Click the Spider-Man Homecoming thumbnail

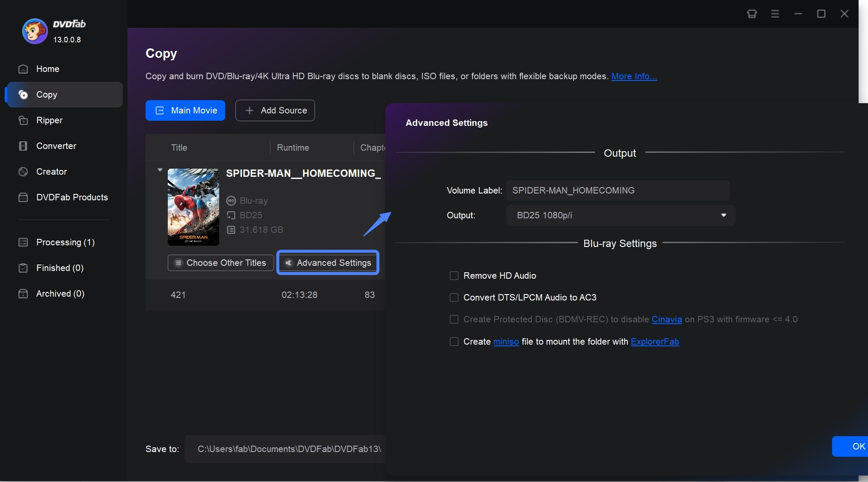(x=193, y=207)
